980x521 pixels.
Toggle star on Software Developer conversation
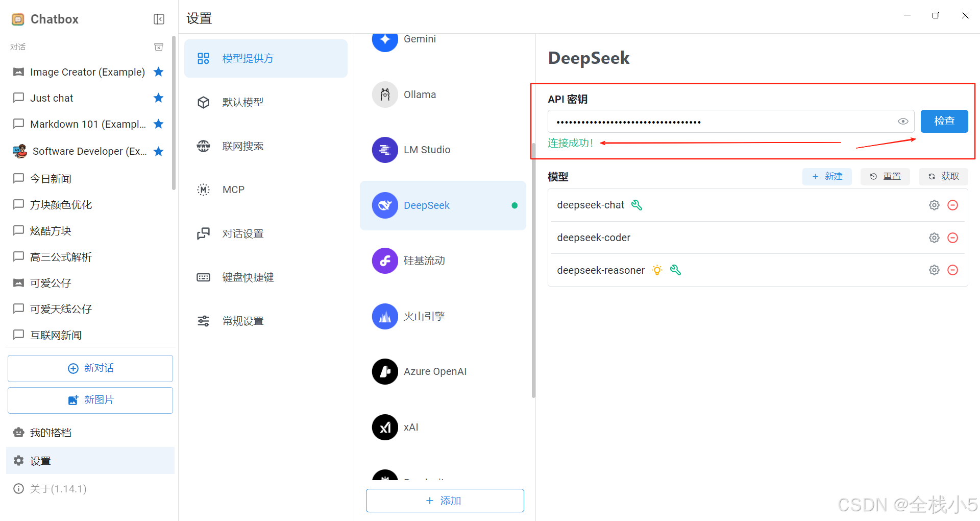pos(159,151)
